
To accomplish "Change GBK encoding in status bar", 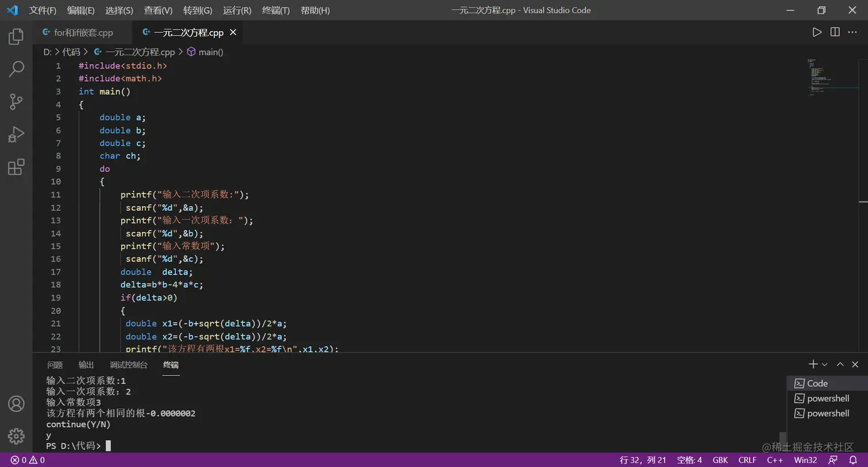I will 720,460.
